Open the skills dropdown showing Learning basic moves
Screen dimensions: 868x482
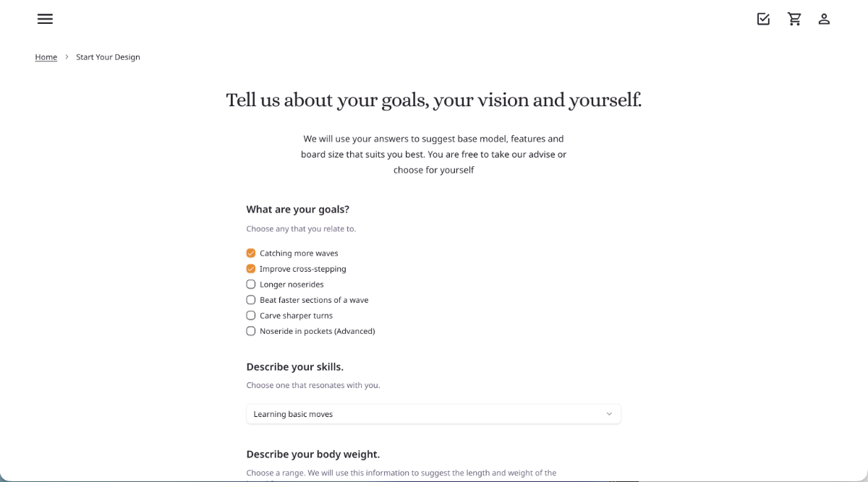point(433,413)
